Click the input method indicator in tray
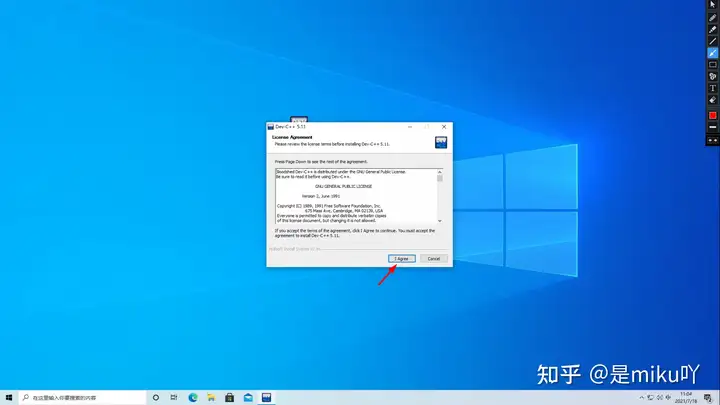This screenshot has width=720, height=405. (668, 398)
